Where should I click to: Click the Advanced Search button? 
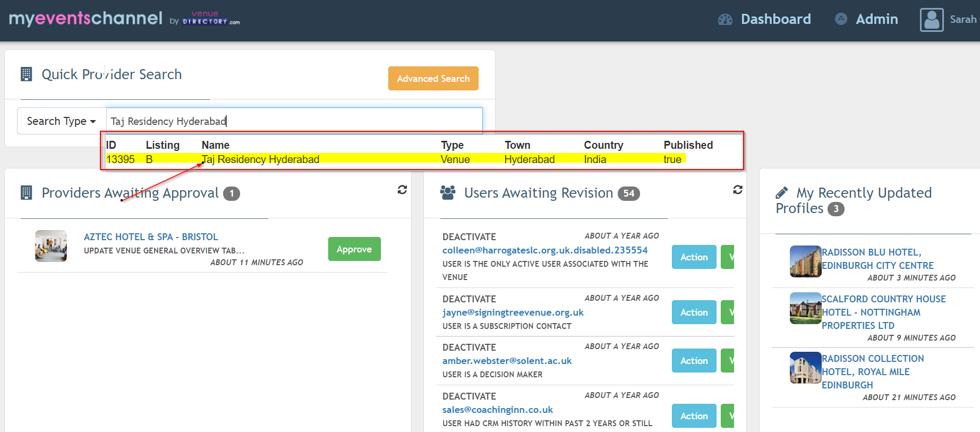pos(433,79)
